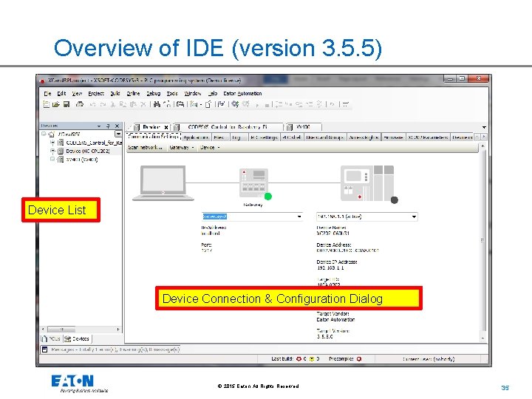Open the Eaton Automation menu
Image resolution: width=532 pixels, height=399 pixels.
[242, 93]
